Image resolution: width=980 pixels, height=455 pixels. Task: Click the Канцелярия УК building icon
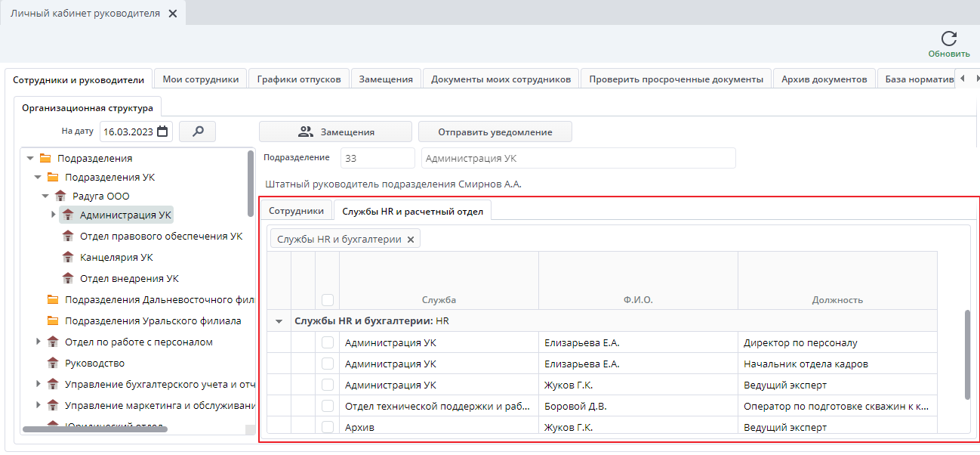click(x=68, y=257)
